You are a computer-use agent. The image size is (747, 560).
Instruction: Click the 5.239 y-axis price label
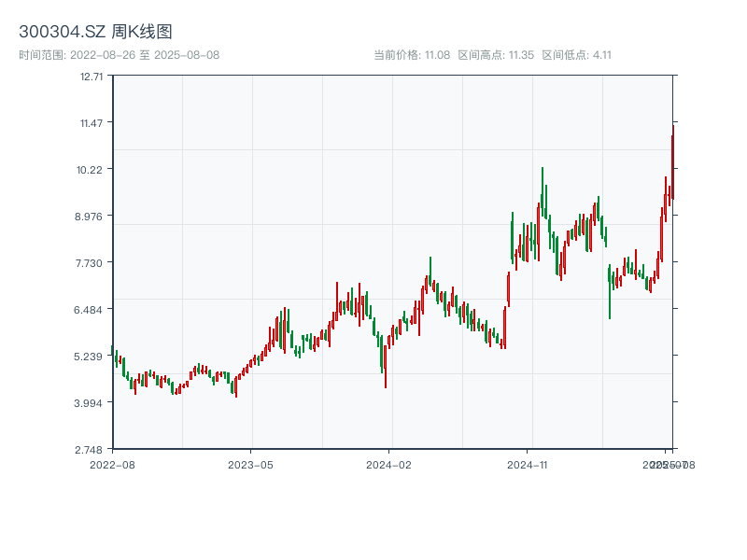point(91,357)
